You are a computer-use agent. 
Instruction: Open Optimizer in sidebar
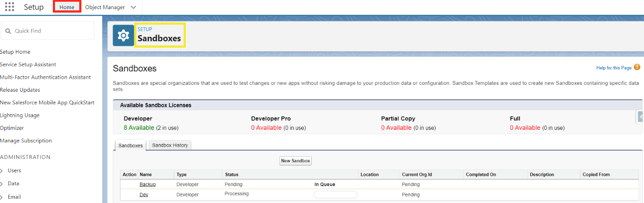(x=12, y=128)
